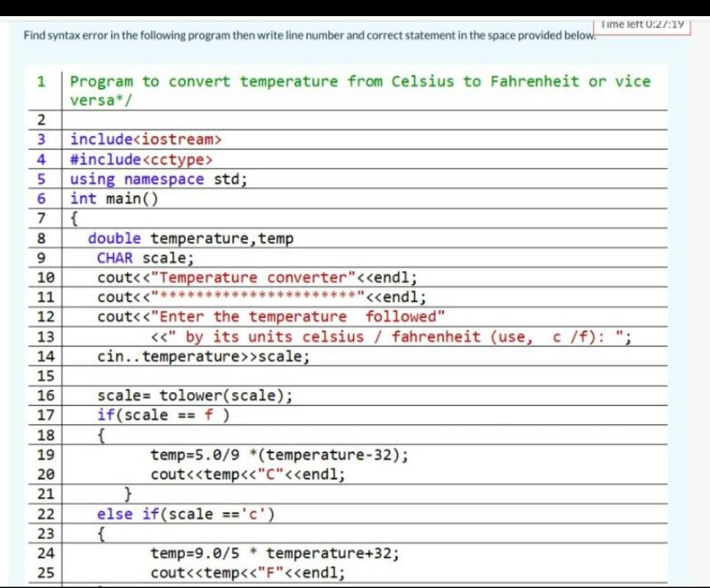Click line 12 'Enter the temperature followed'
The width and height of the screenshot is (710, 588).
pyautogui.click(x=271, y=316)
